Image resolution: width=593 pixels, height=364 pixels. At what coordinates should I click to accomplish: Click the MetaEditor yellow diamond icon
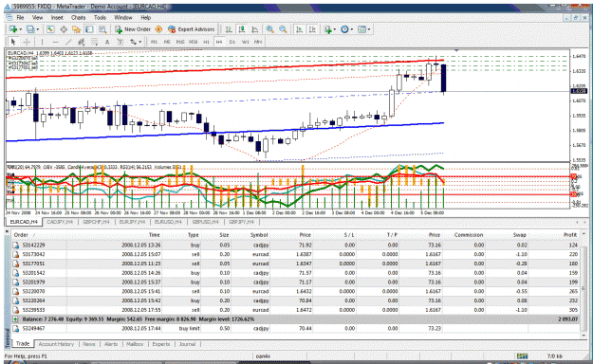tap(158, 29)
